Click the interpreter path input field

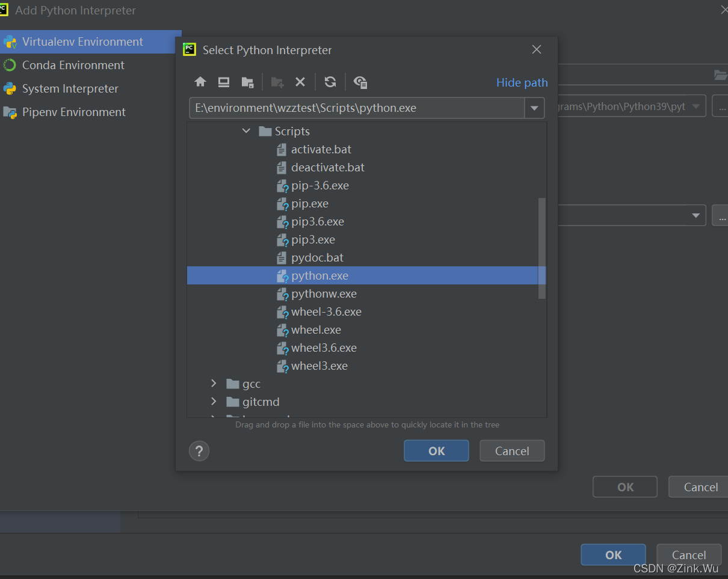click(x=357, y=108)
